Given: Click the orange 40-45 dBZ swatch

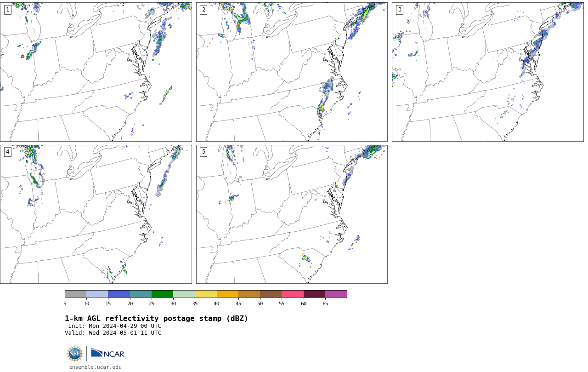Looking at the screenshot, I should point(227,294).
